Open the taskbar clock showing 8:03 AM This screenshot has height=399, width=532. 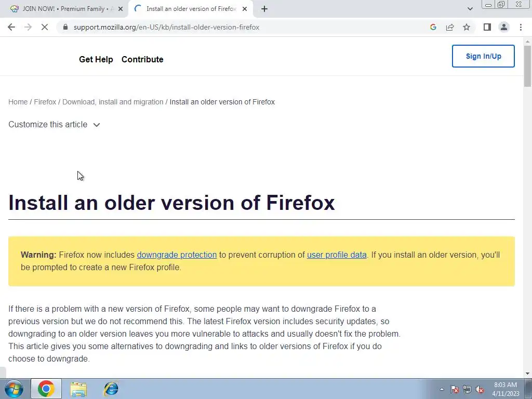pyautogui.click(x=506, y=389)
